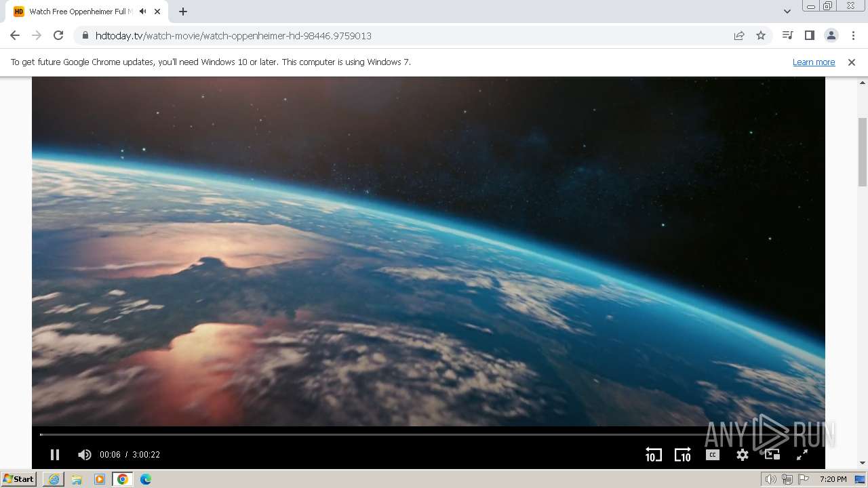This screenshot has width=868, height=488.
Task: Open a new browser tab
Action: (182, 12)
